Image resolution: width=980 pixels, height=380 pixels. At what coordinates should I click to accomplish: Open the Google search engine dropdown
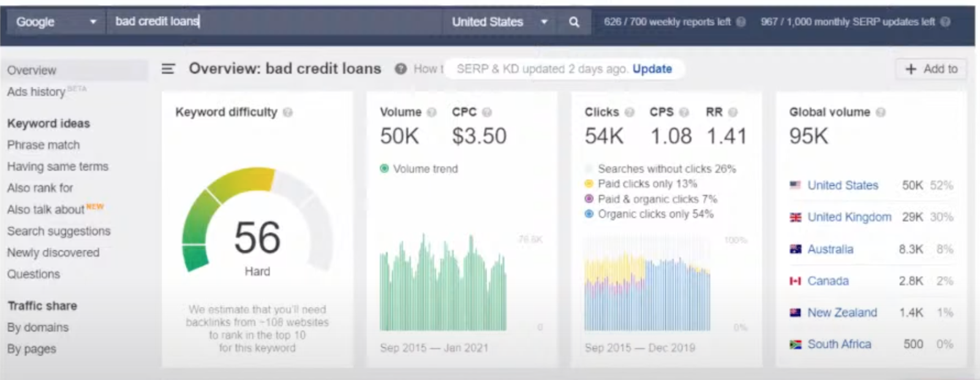[x=56, y=22]
